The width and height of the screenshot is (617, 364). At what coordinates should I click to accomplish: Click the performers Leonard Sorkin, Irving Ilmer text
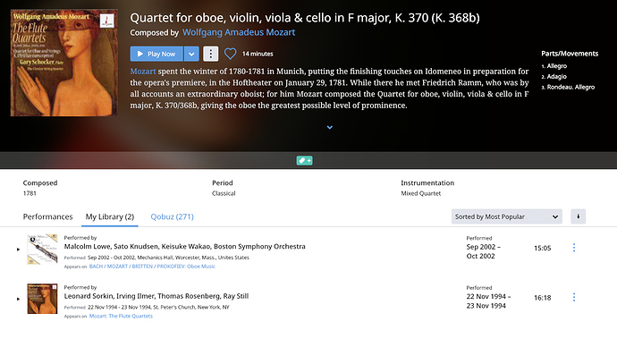[x=156, y=296]
